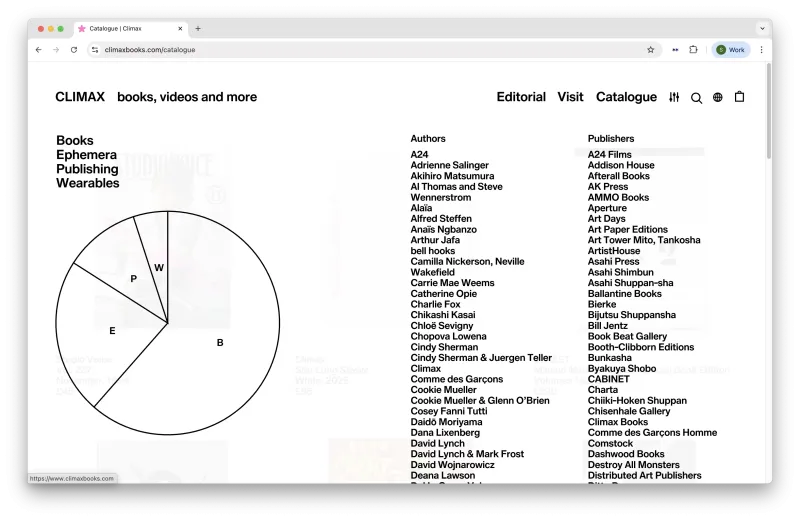Open the shopping bag cart icon

[x=739, y=96]
